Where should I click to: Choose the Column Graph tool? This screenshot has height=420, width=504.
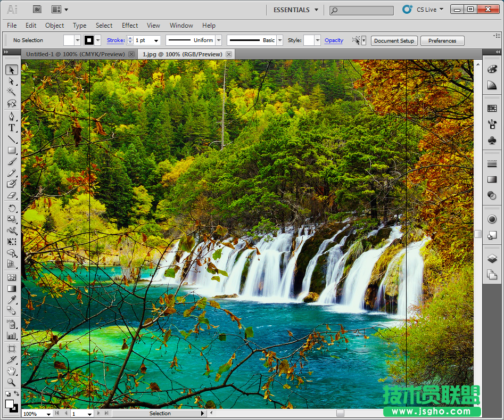point(12,335)
